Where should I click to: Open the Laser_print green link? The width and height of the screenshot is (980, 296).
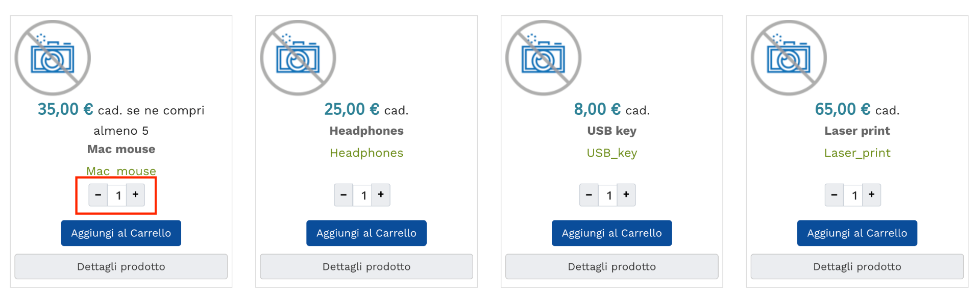pyautogui.click(x=857, y=153)
